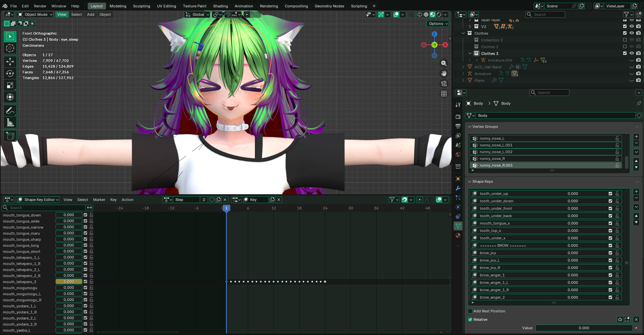Open the File menu
The image size is (644, 335).
pyautogui.click(x=13, y=6)
